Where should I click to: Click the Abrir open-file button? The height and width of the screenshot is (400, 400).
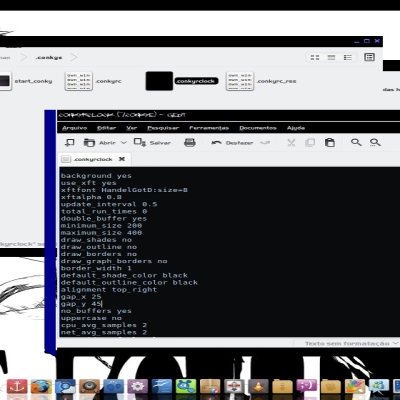click(x=99, y=143)
